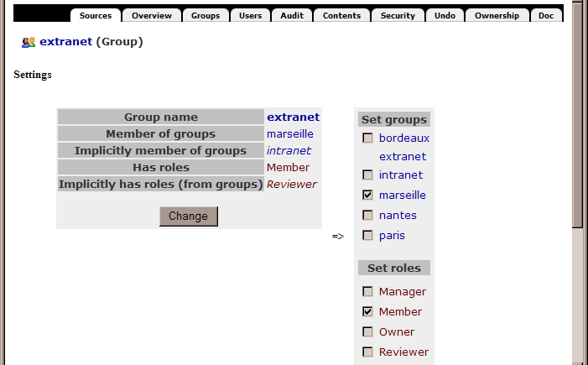The width and height of the screenshot is (588, 365).
Task: Uncheck the marseille group checkbox
Action: tap(367, 195)
